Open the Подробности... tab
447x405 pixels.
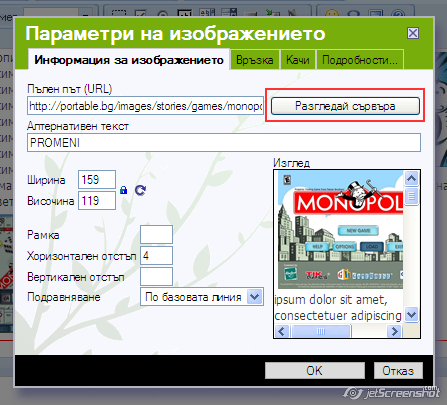click(360, 60)
